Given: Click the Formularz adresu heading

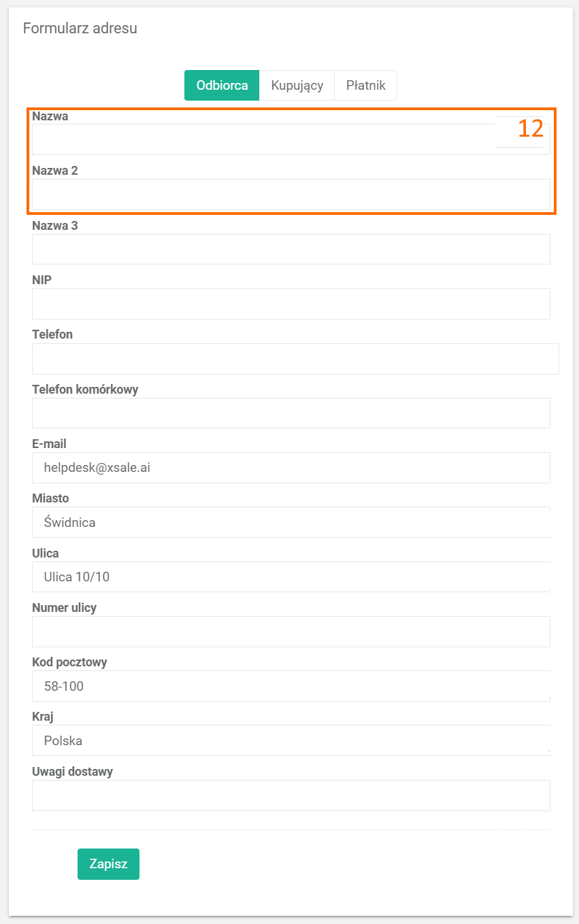Looking at the screenshot, I should coord(80,29).
